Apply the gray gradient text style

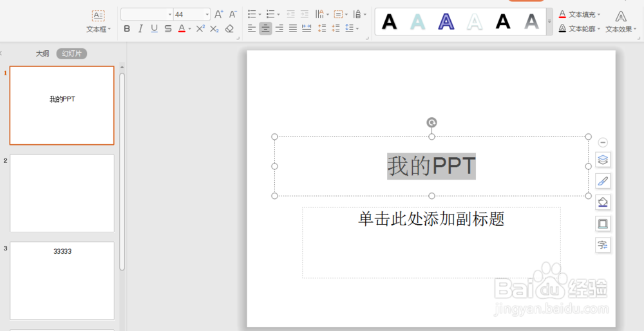(x=531, y=21)
